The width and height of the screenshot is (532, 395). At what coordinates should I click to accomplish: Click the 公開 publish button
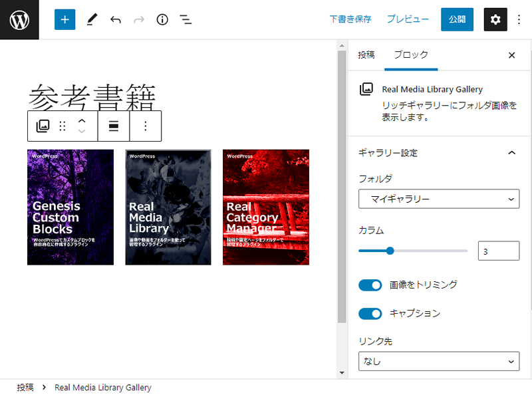coord(457,19)
